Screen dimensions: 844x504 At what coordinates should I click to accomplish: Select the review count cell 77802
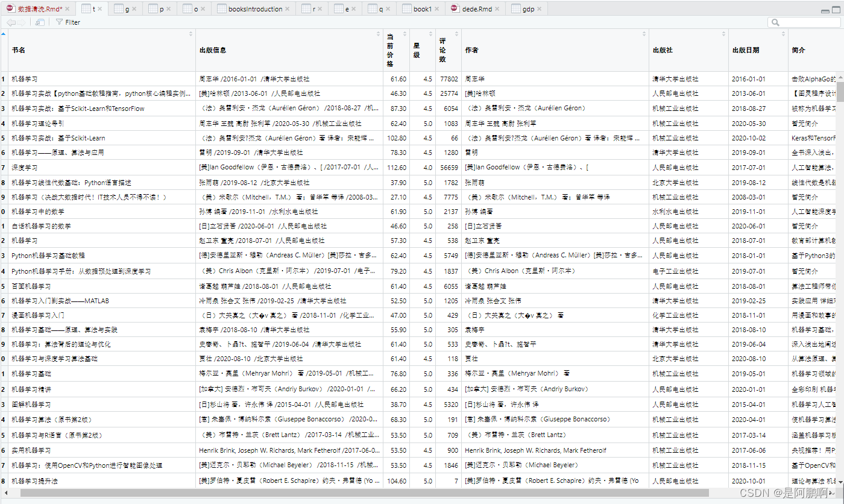(449, 79)
